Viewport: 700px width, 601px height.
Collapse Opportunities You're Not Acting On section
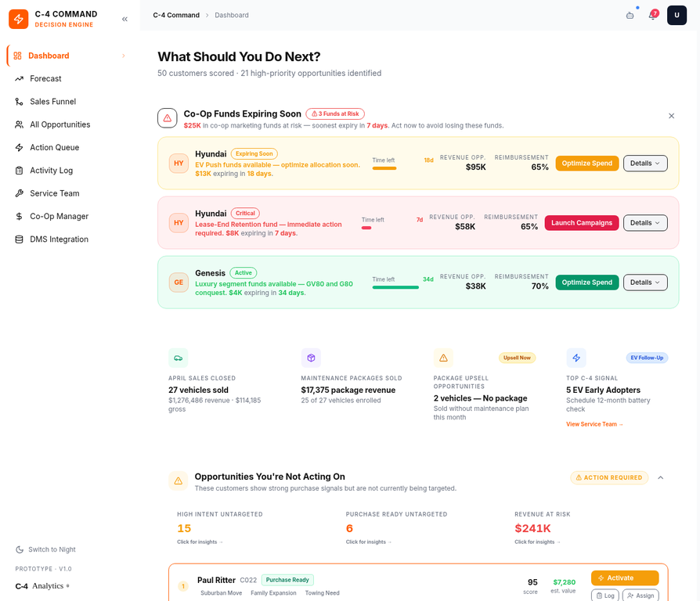tap(661, 478)
